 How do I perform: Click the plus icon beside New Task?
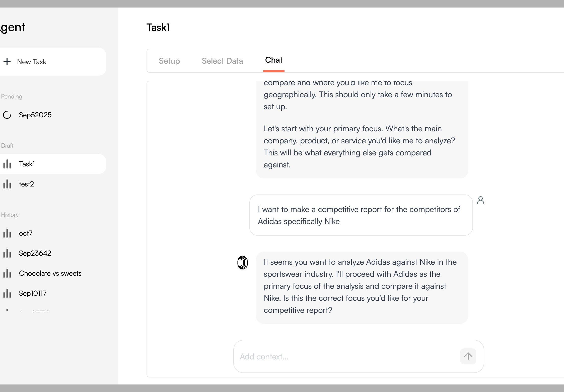point(7,62)
